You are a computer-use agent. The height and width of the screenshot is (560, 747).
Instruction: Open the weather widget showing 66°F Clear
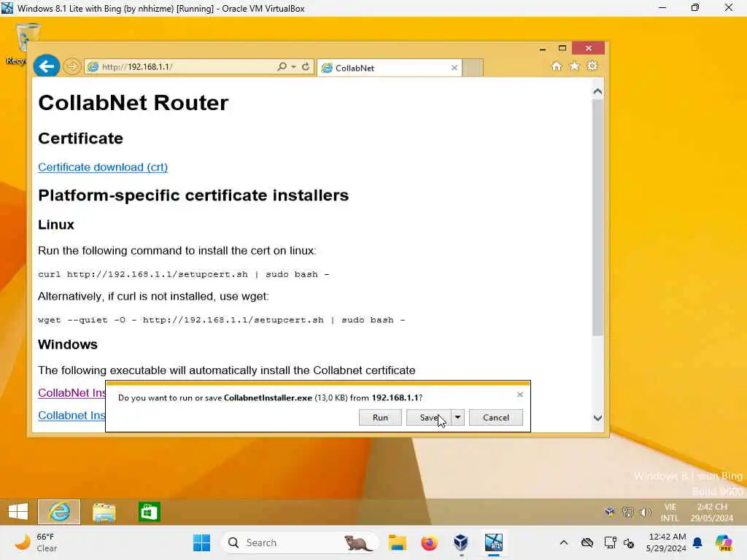tap(36, 542)
